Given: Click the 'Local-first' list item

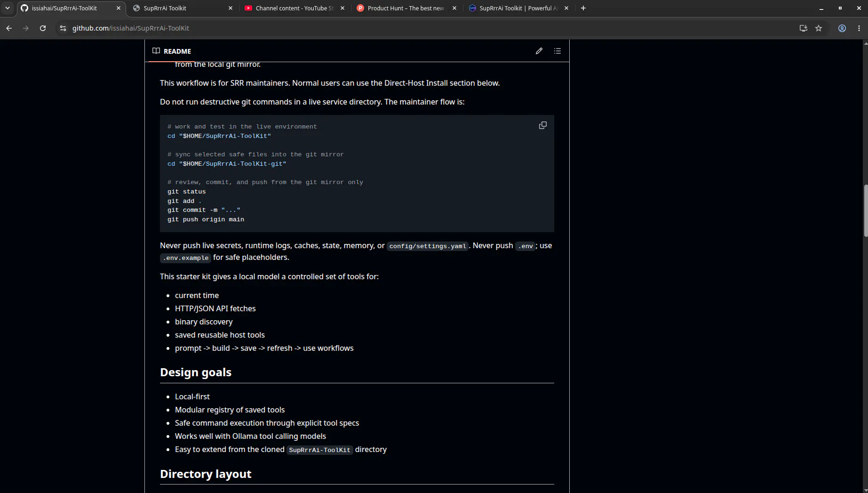Looking at the screenshot, I should click(192, 396).
